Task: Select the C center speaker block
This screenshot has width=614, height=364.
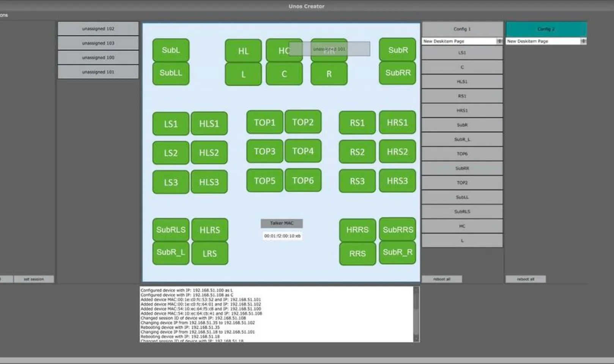Action: [x=284, y=74]
